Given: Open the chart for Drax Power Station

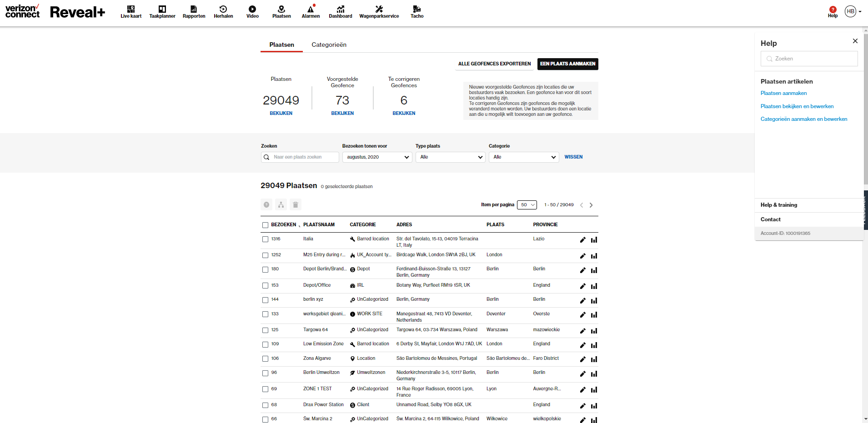Looking at the screenshot, I should click(594, 406).
